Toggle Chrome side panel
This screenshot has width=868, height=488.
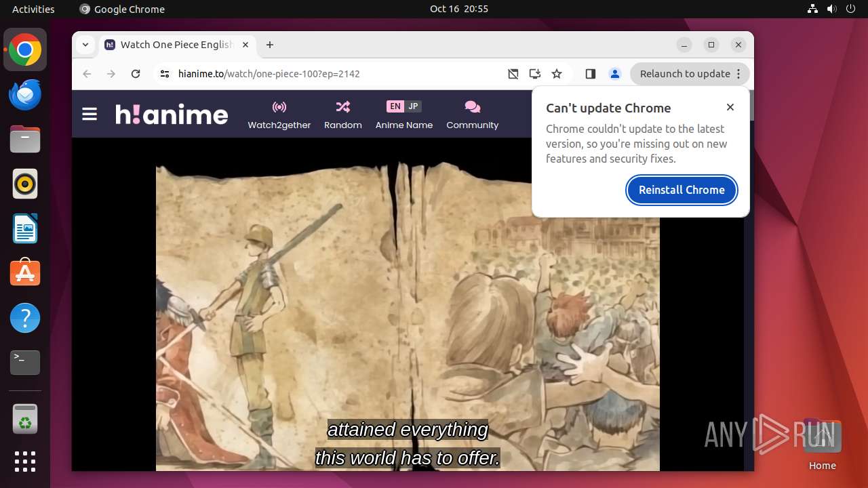coord(591,74)
